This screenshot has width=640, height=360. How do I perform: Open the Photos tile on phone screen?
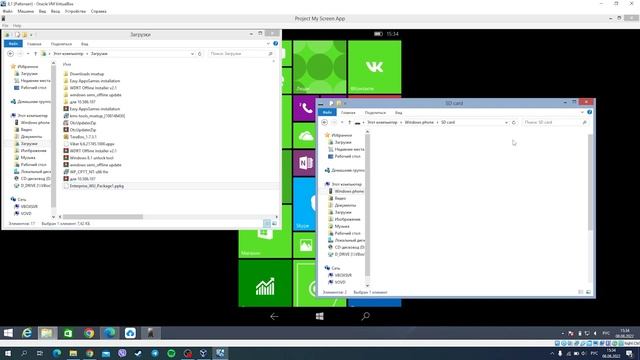304,245
